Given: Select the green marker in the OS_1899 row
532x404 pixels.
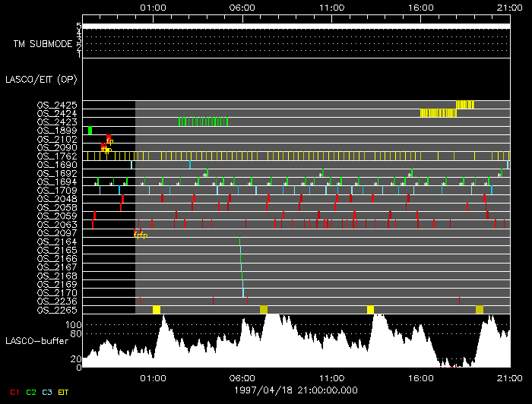Looking at the screenshot, I should pos(90,131).
